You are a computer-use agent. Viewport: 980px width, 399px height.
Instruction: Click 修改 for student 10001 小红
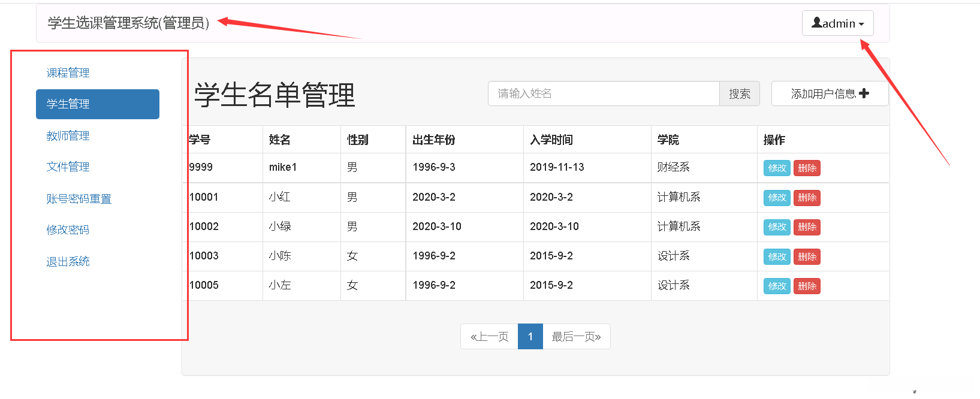777,198
